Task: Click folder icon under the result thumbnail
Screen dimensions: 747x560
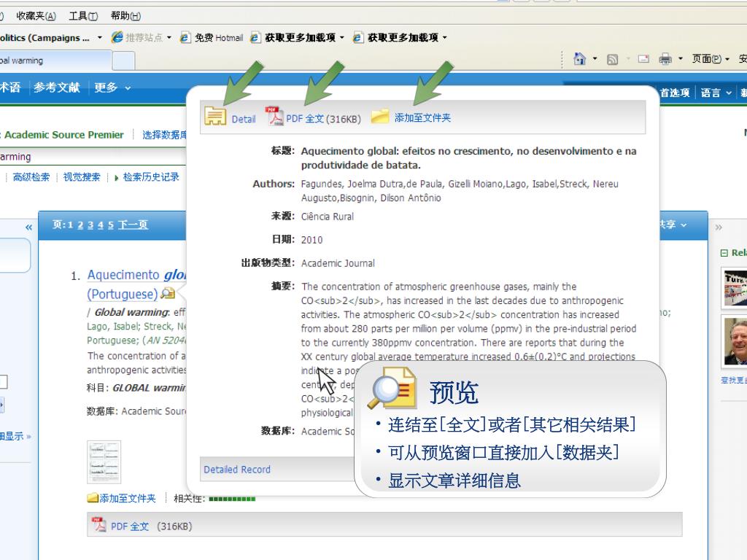Action: [93, 498]
